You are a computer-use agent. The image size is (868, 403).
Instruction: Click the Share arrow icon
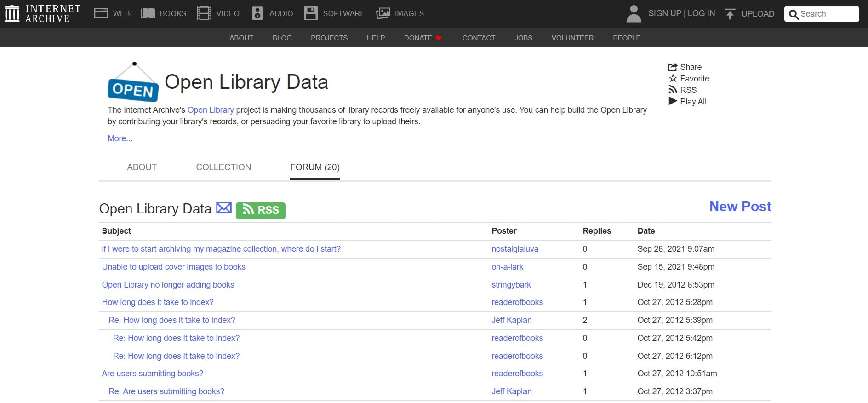673,67
